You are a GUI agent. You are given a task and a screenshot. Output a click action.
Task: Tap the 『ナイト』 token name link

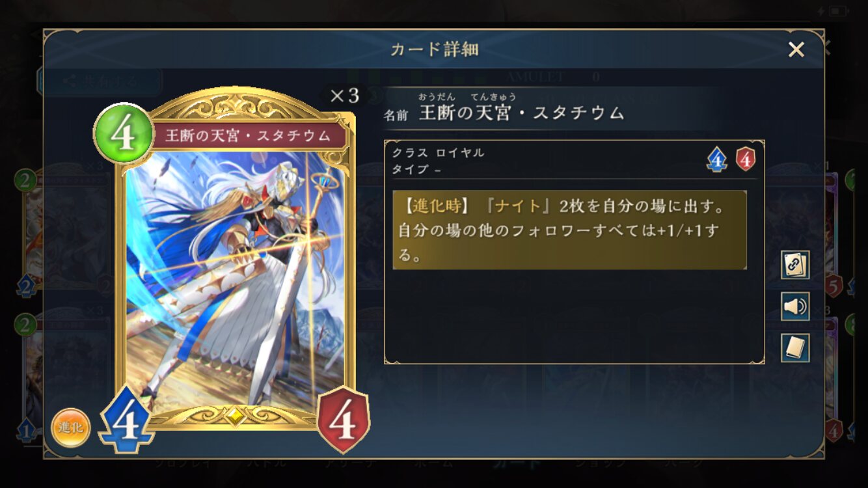518,207
